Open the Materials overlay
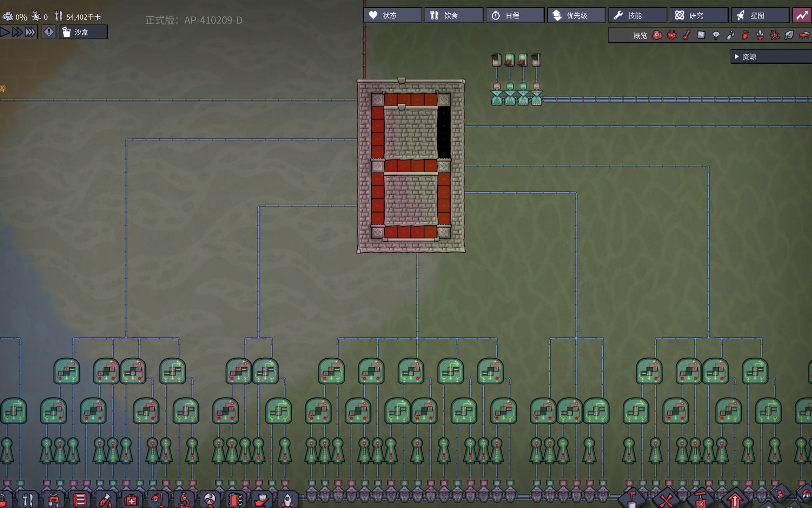The width and height of the screenshot is (812, 508). 701,35
